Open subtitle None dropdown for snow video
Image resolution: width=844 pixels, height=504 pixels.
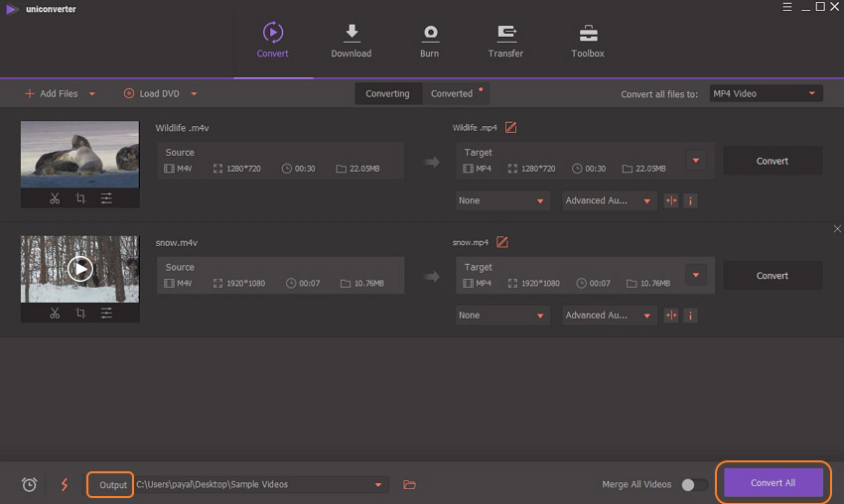coord(501,315)
